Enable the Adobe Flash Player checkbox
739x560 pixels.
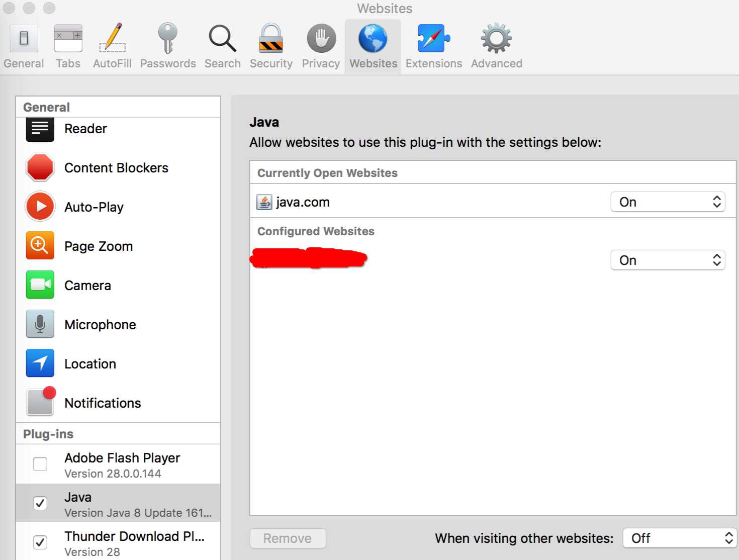40,463
